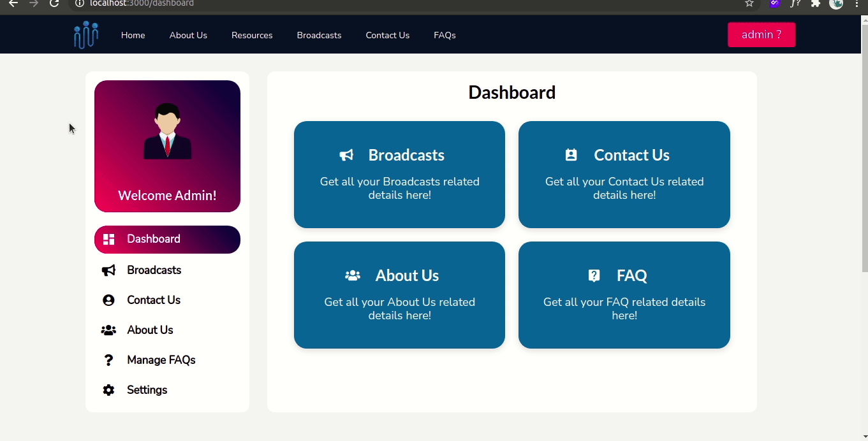
Task: Click 'Get all your Broadcasts related details here!'
Action: pos(400,188)
